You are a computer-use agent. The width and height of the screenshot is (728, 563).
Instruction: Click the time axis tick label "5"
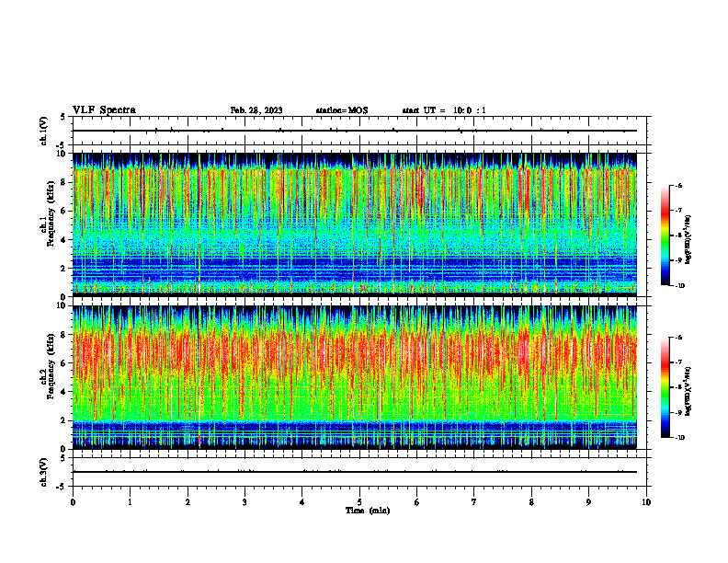[x=359, y=502]
